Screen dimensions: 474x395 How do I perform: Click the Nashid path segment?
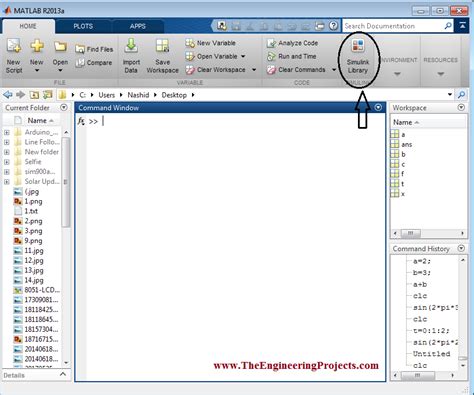[x=138, y=95]
